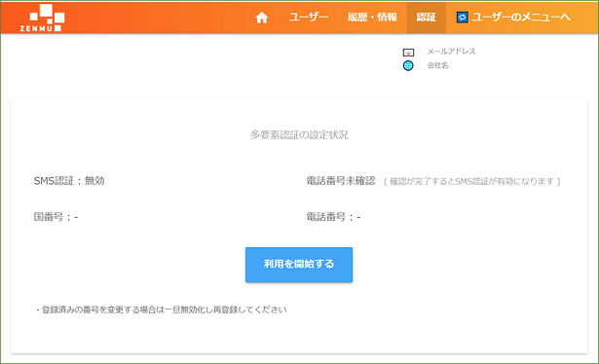Click the note about 登録済みの番号を変更
599x364 pixels.
(x=162, y=309)
